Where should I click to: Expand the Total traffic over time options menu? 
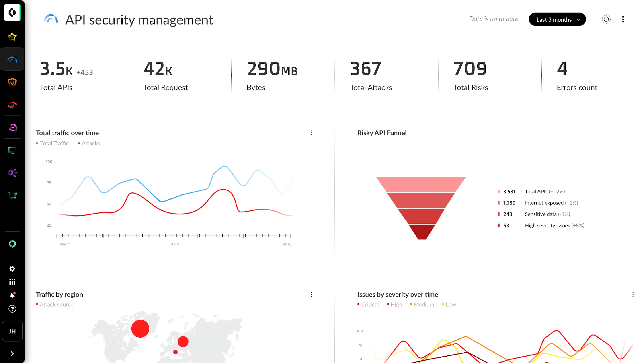click(311, 133)
